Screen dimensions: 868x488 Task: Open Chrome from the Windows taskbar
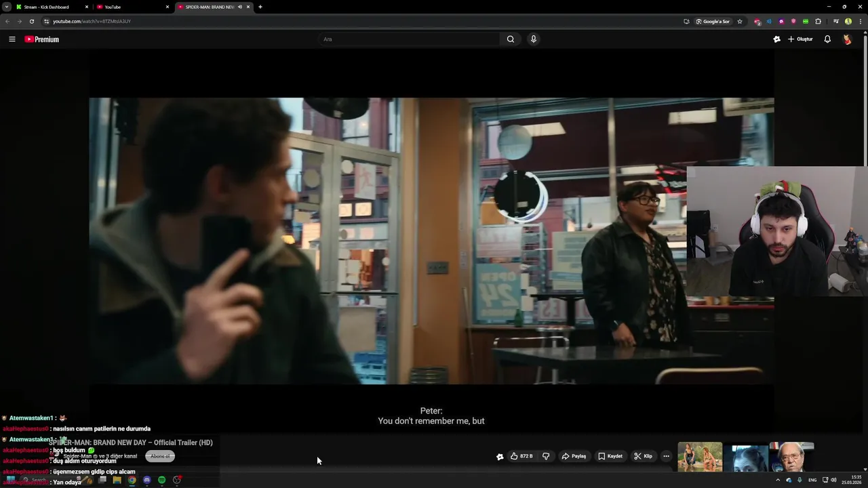(x=132, y=480)
